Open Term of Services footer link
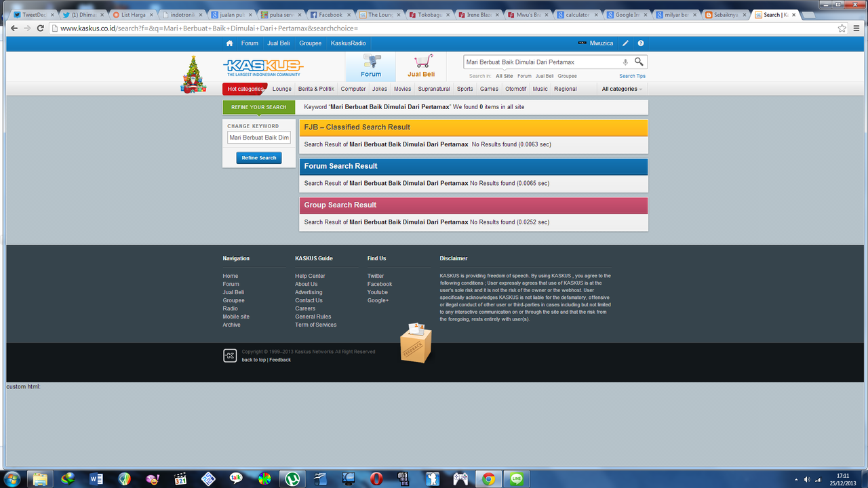 coord(315,325)
